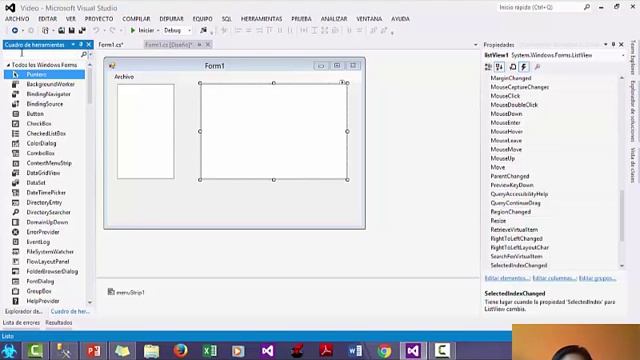The height and width of the screenshot is (360, 640).
Task: Toggle auto-hide pin on Propiedades panel
Action: click(x=613, y=44)
